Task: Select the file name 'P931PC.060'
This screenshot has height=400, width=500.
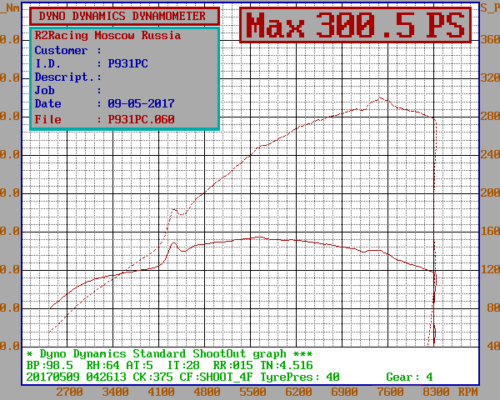Action: pos(141,119)
